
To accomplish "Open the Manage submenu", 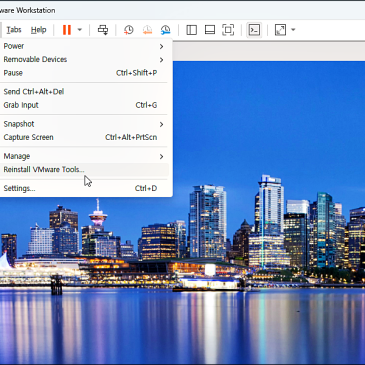I will coord(84,156).
